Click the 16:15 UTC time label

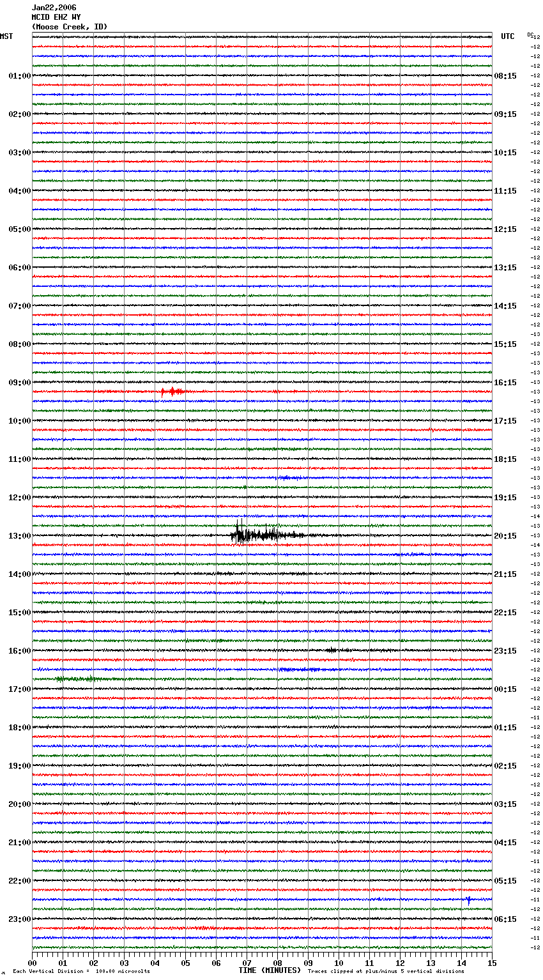tap(505, 383)
